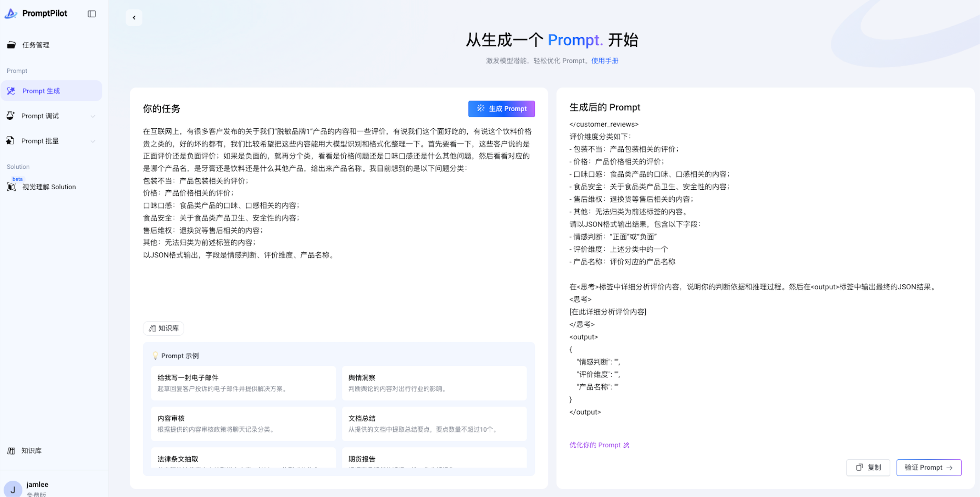Open the 使用手册 link
The width and height of the screenshot is (980, 497).
pyautogui.click(x=605, y=61)
